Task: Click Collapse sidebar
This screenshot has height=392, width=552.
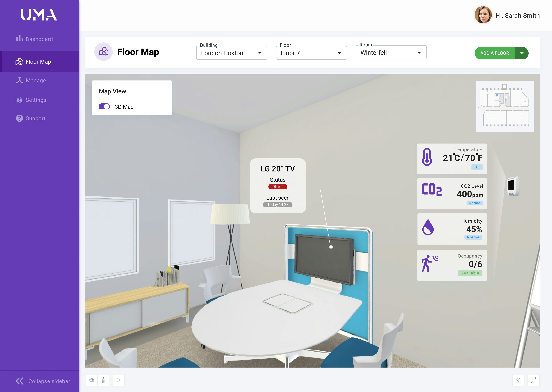Action: pyautogui.click(x=43, y=381)
